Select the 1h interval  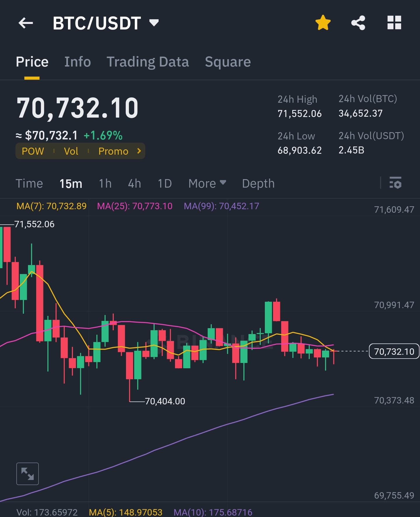coord(105,184)
